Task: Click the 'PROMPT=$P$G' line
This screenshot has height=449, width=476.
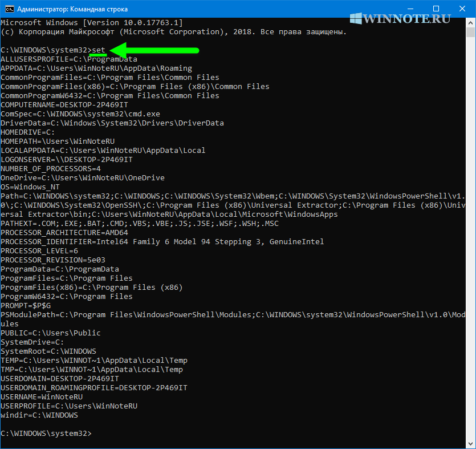Action: coord(26,306)
